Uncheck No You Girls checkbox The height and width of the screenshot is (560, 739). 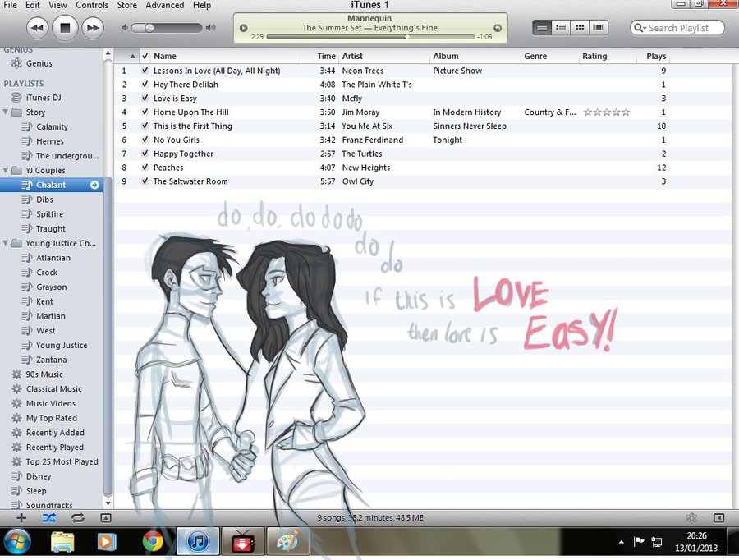145,140
